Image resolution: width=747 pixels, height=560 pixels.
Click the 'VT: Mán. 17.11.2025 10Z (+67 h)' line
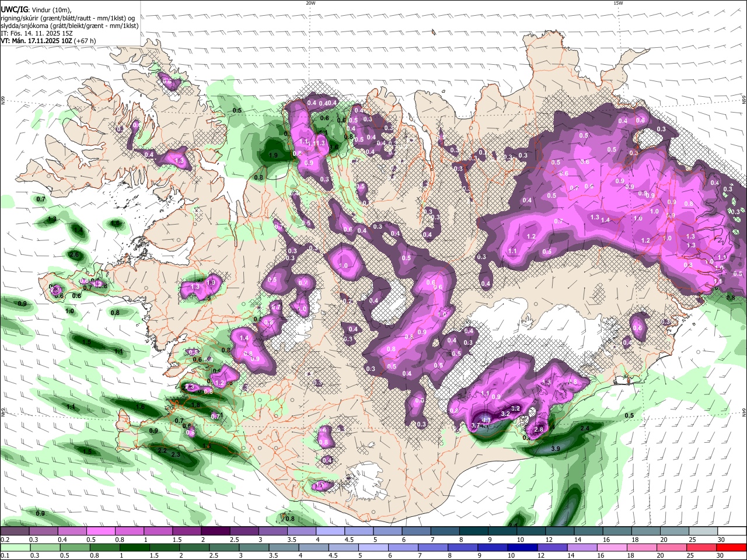pyautogui.click(x=49, y=41)
